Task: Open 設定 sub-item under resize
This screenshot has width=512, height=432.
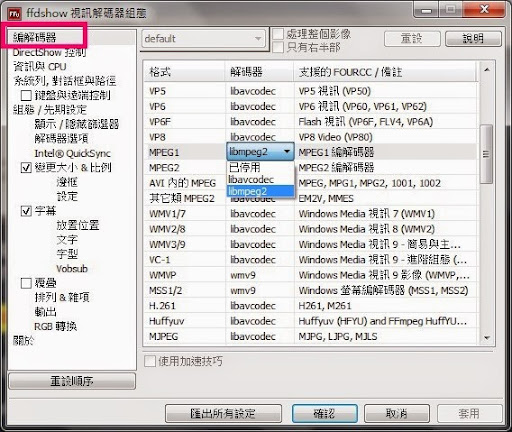Action: (67, 196)
